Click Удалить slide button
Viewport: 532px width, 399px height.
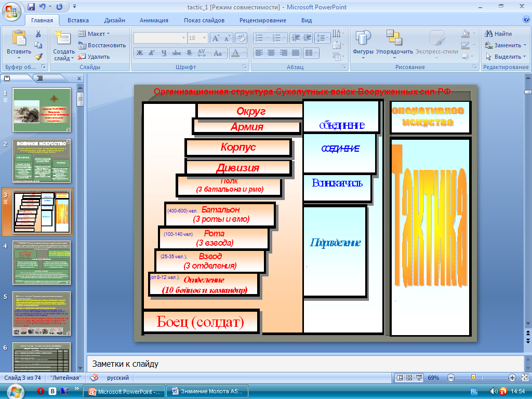(x=94, y=57)
